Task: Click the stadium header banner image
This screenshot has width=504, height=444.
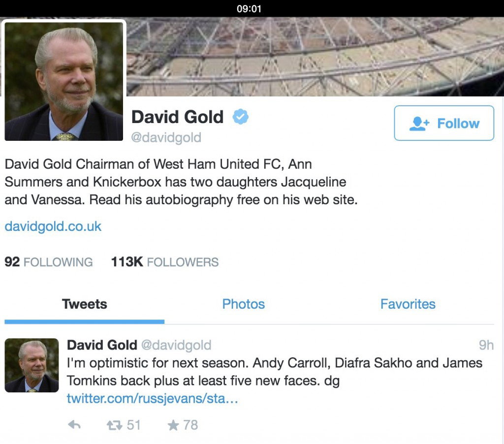Action: coord(315,57)
